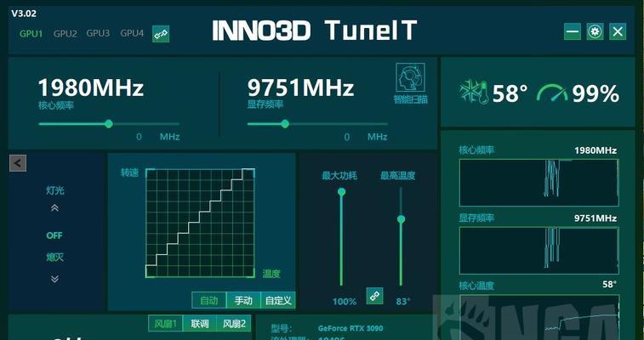Adjust the 核心频率 core clock slider handle

pyautogui.click(x=108, y=124)
